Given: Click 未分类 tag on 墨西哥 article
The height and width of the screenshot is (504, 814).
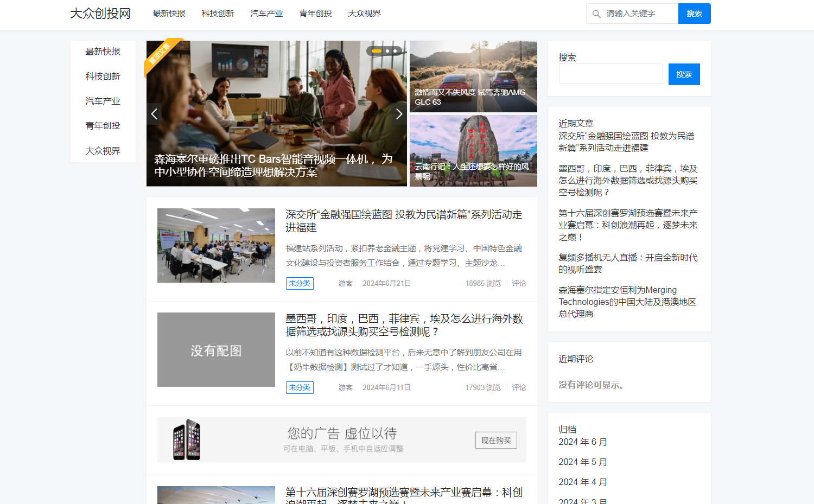Looking at the screenshot, I should coord(300,387).
